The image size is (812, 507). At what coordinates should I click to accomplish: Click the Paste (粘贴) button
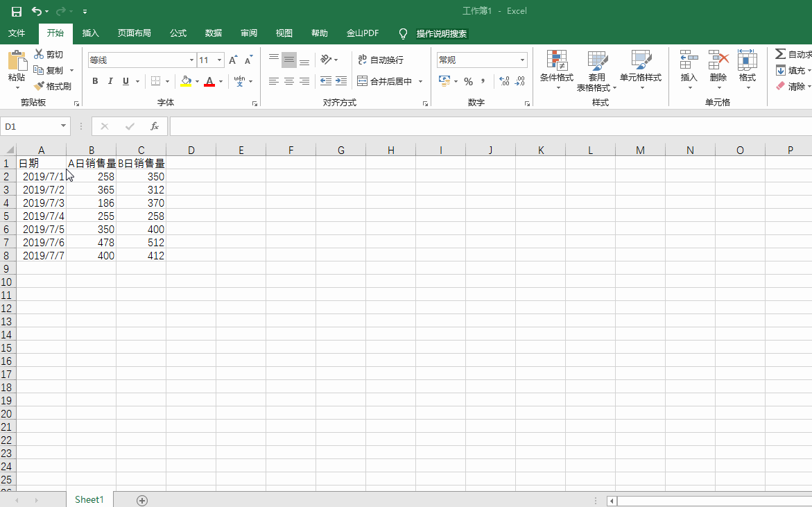click(17, 68)
